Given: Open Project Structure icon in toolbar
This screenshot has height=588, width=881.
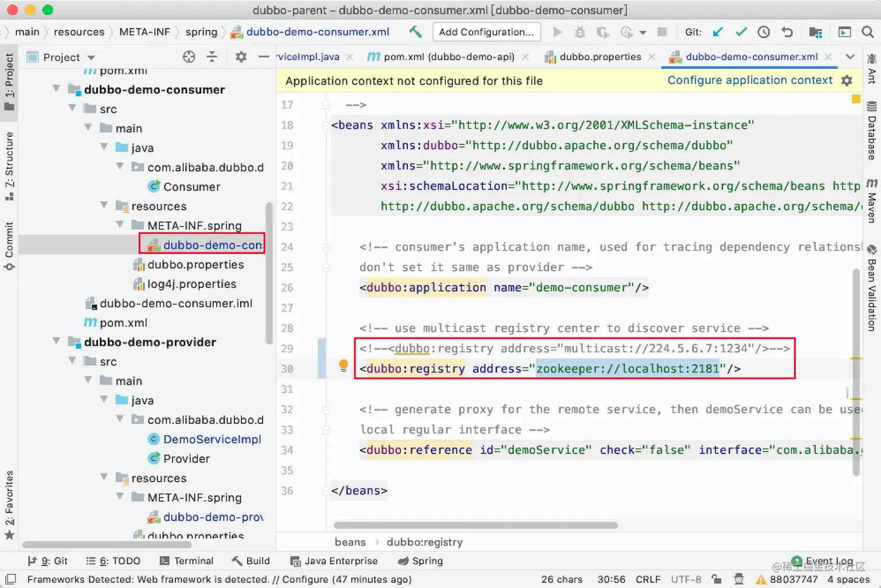Looking at the screenshot, I should (816, 32).
